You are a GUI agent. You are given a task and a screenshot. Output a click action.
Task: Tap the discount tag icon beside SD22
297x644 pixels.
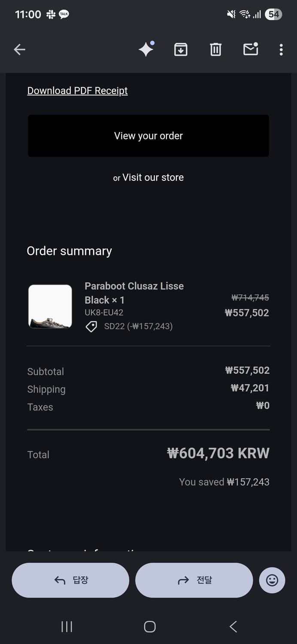91,327
